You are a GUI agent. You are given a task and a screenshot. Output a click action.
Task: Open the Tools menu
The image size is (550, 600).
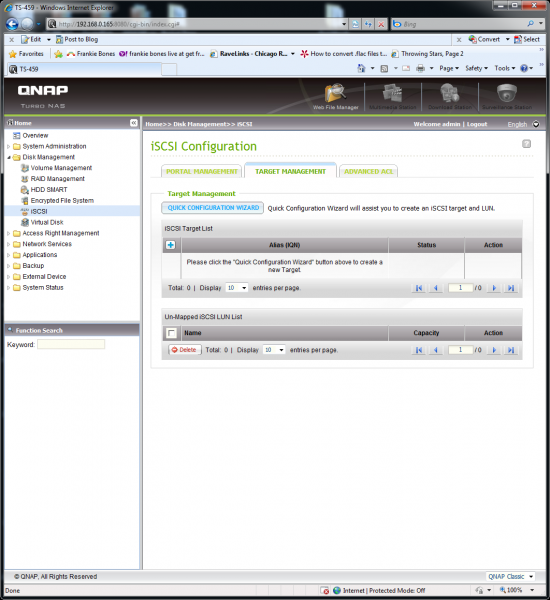(x=505, y=68)
